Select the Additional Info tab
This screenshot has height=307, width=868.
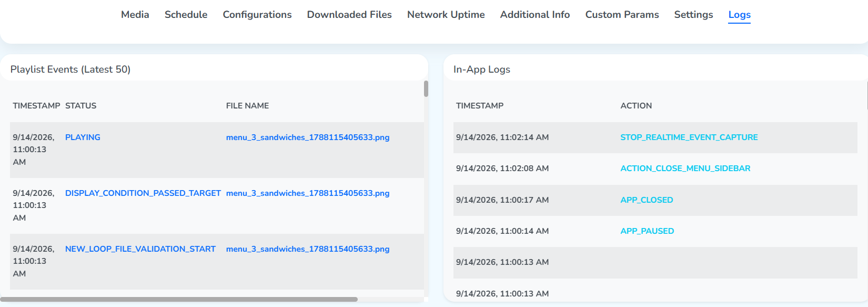coord(535,15)
